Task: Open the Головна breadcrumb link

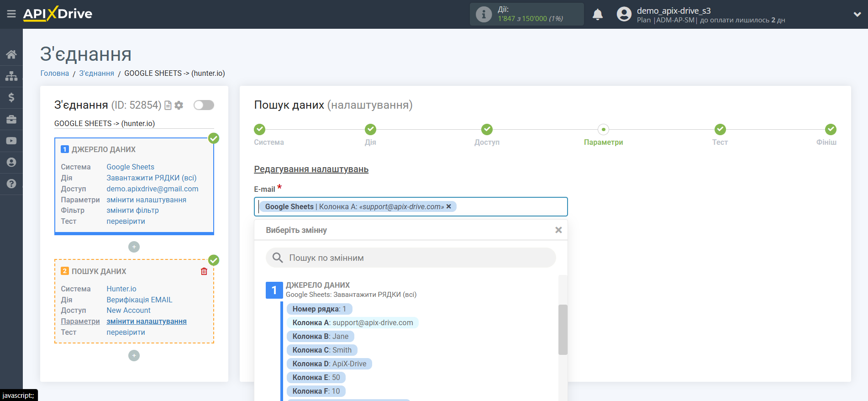Action: (55, 73)
